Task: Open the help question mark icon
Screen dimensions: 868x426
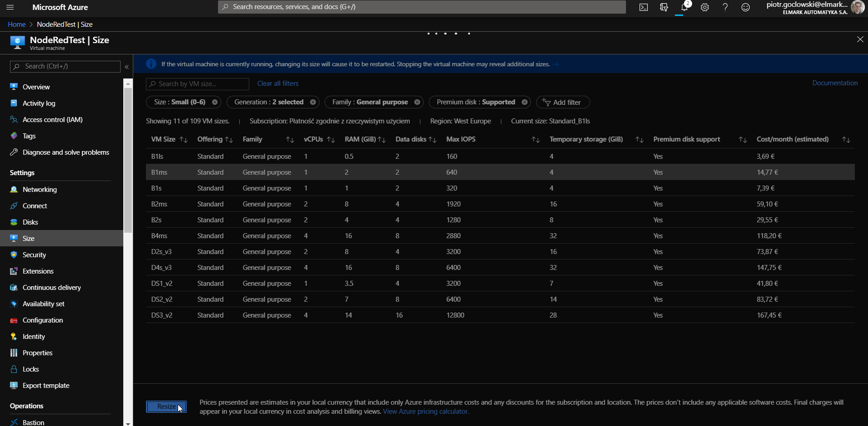Action: pyautogui.click(x=725, y=7)
